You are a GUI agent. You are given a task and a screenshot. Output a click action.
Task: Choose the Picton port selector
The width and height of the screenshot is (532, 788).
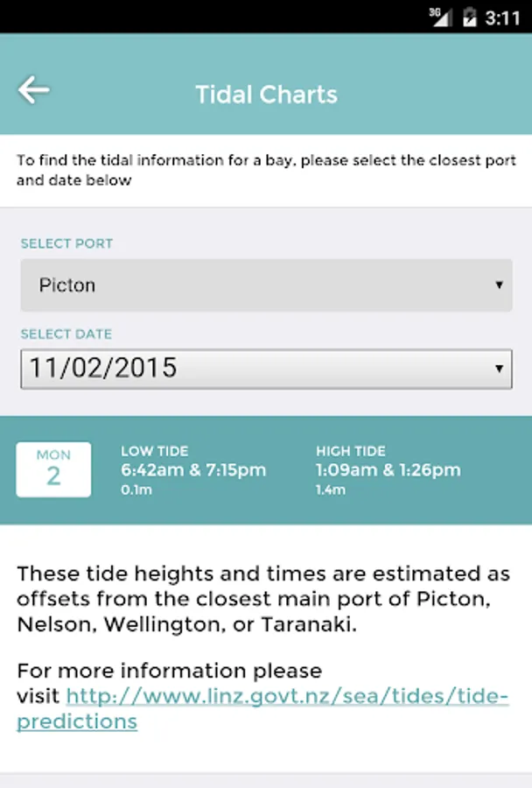[266, 285]
